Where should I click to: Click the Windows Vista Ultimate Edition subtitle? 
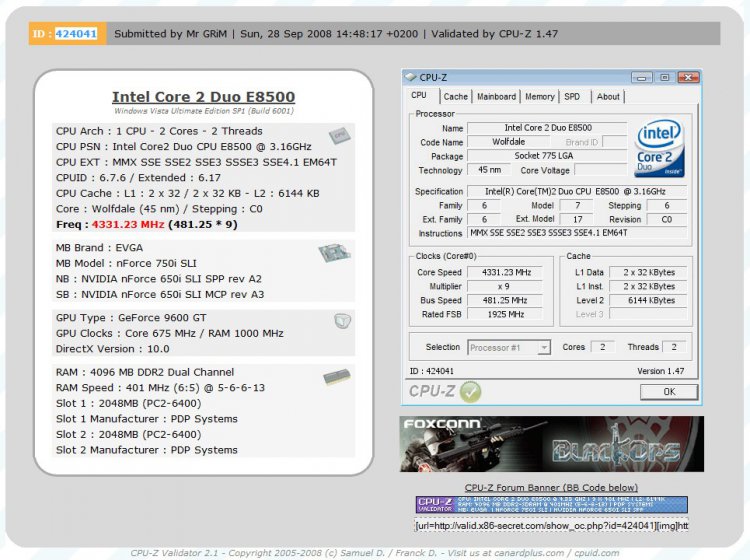pyautogui.click(x=204, y=111)
